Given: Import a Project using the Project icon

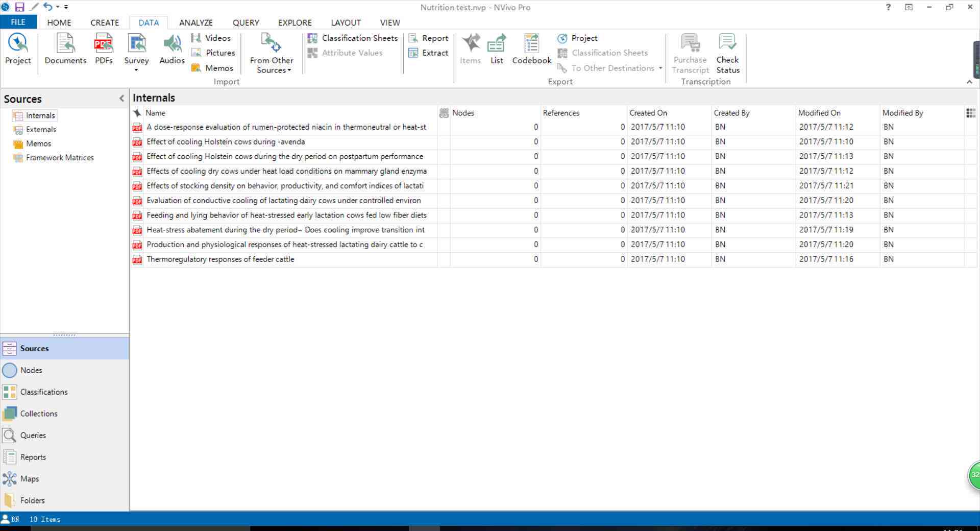Looking at the screenshot, I should (x=18, y=49).
